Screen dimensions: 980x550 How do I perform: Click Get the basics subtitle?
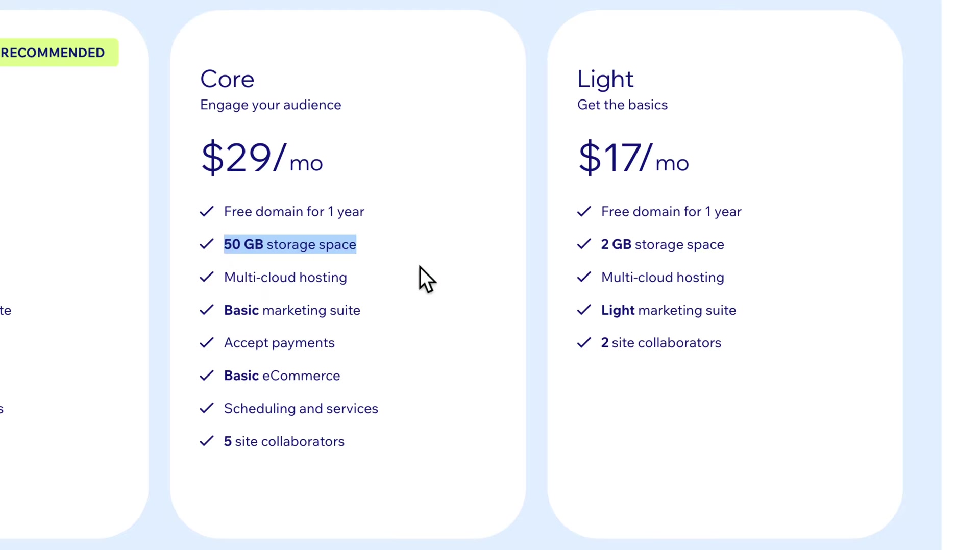[x=622, y=105]
